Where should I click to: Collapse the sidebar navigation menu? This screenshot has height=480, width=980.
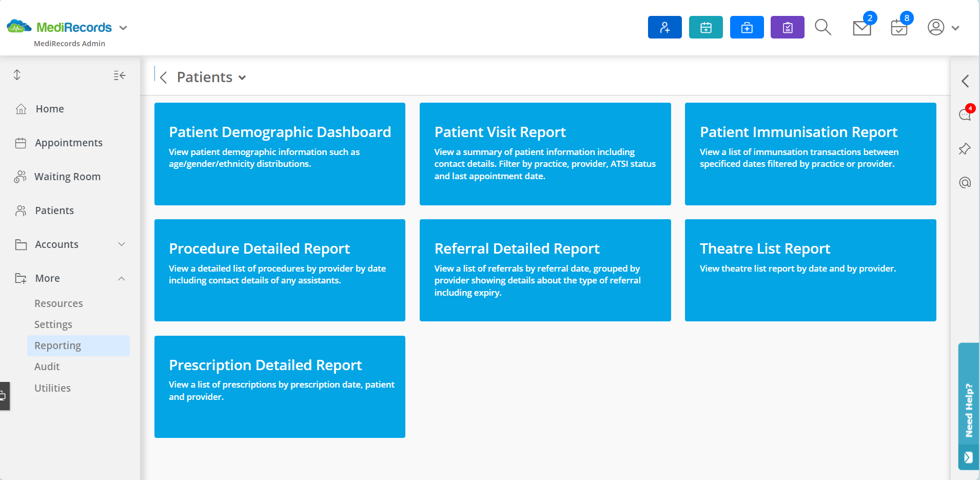click(120, 75)
